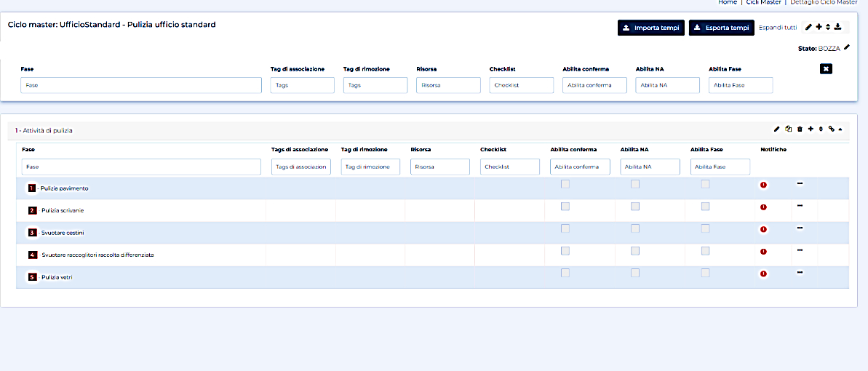The width and height of the screenshot is (868, 371).
Task: Click the red notification icon for Pulizia pavimento
Action: click(x=763, y=185)
